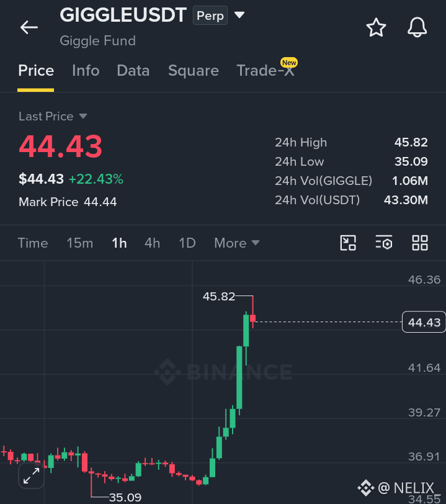Click the $44.43 dollar price text
This screenshot has height=504, width=446.
tap(41, 179)
